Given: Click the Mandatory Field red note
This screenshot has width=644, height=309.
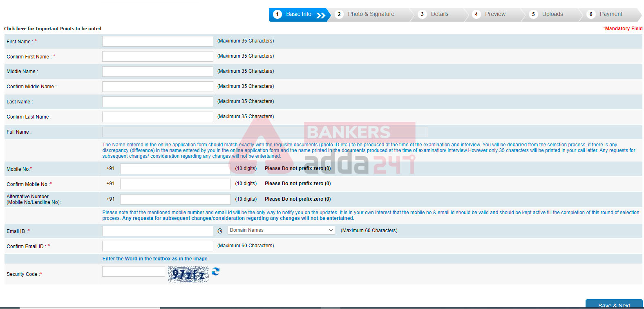Looking at the screenshot, I should coord(623,29).
